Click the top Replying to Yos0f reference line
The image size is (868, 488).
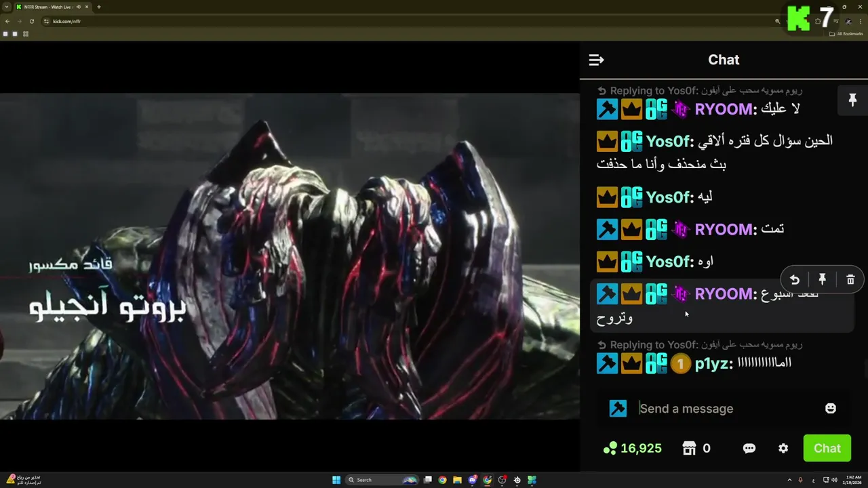coord(699,91)
